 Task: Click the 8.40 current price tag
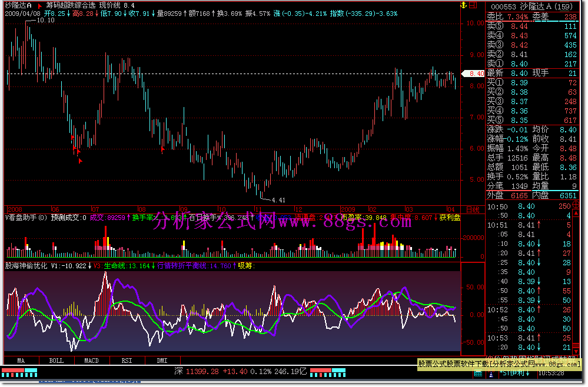(x=474, y=74)
